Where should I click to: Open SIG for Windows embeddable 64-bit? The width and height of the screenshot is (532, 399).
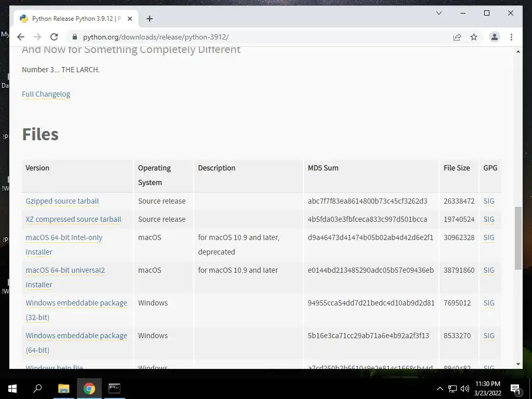(x=488, y=336)
